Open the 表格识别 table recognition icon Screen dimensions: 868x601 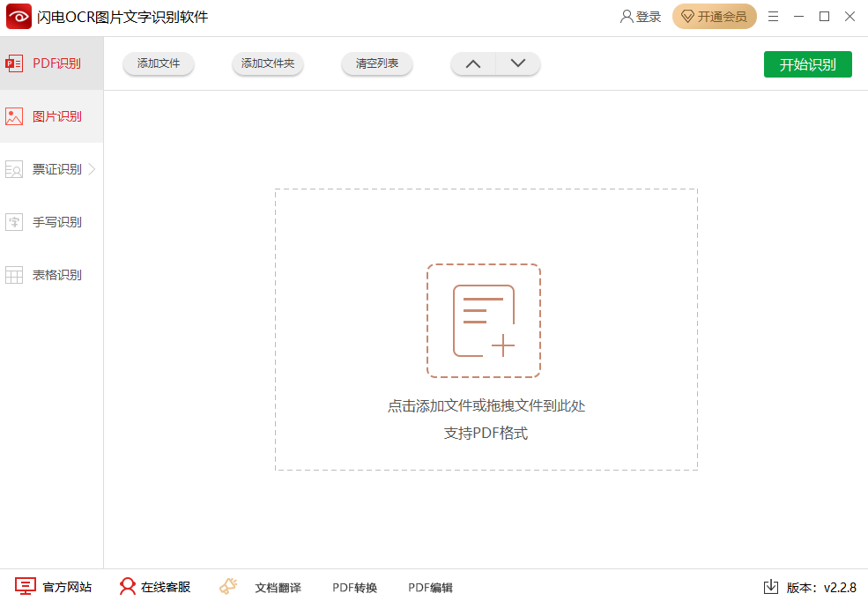click(14, 274)
